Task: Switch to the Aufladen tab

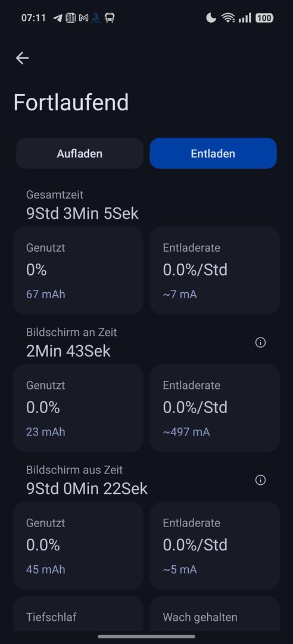Action: tap(80, 153)
